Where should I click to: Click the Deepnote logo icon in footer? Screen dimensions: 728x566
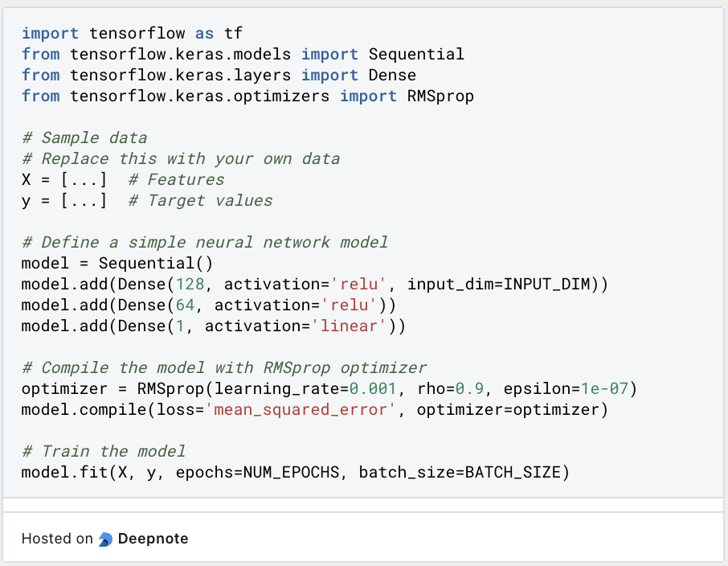(104, 539)
